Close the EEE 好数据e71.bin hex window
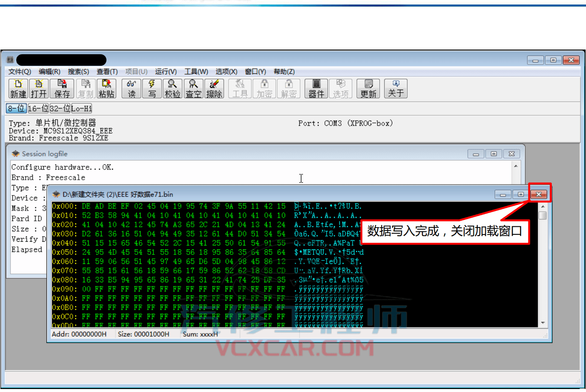This screenshot has height=392, width=586. (x=539, y=195)
